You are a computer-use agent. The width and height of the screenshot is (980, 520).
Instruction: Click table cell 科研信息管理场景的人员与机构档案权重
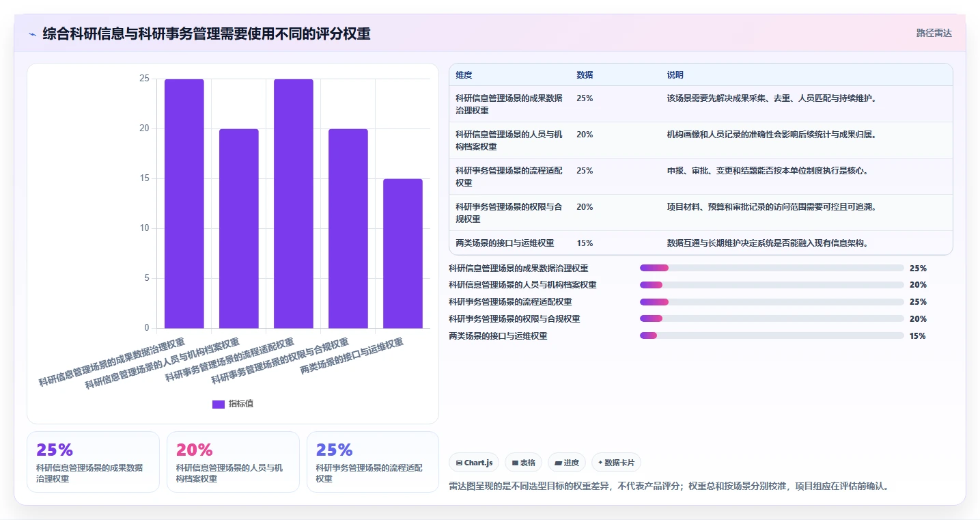coord(509,140)
